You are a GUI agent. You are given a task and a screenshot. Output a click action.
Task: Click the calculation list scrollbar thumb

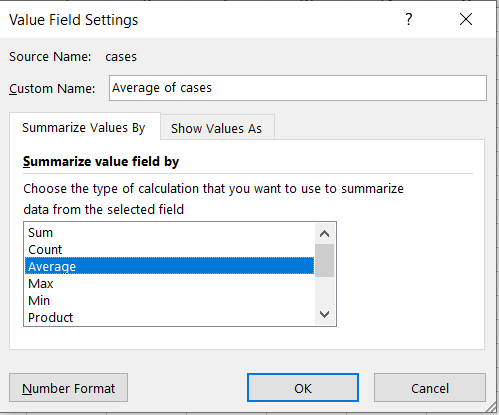point(324,260)
